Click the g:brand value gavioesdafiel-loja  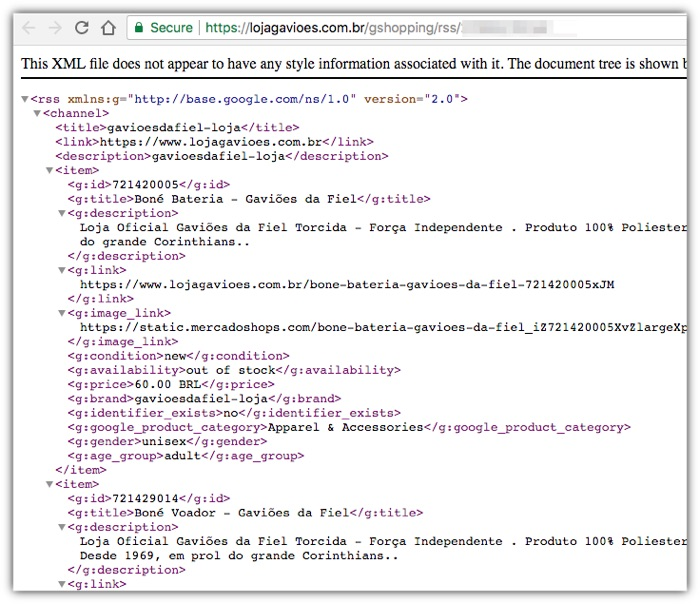tap(201, 399)
